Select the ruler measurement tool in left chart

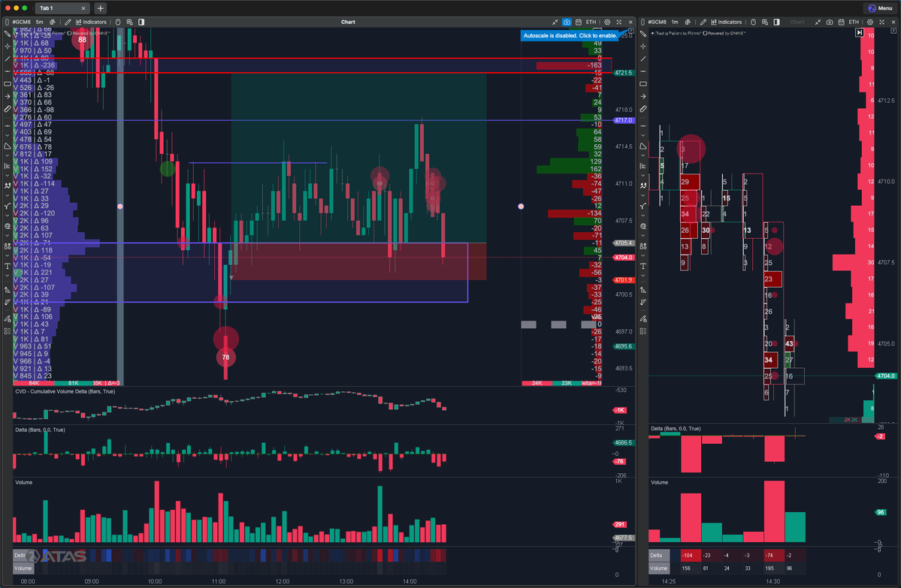click(7, 109)
